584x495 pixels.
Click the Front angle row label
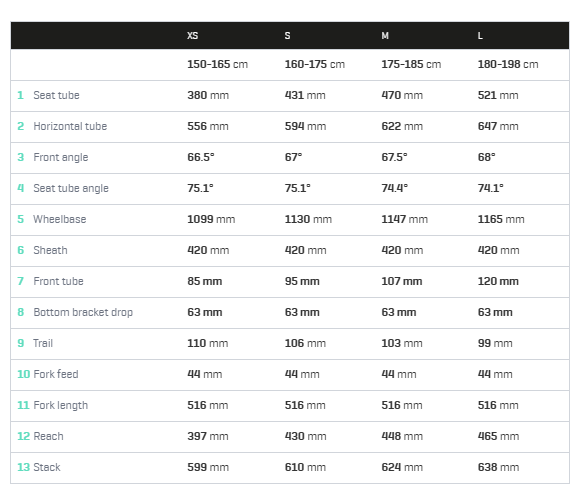coord(61,158)
